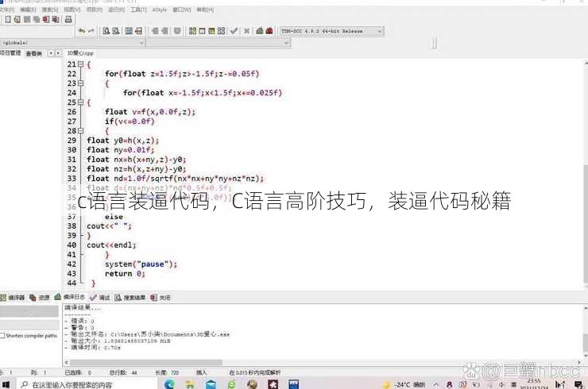This screenshot has width=588, height=389.
Task: Click the Go to line toolbar icon
Action: (138, 31)
